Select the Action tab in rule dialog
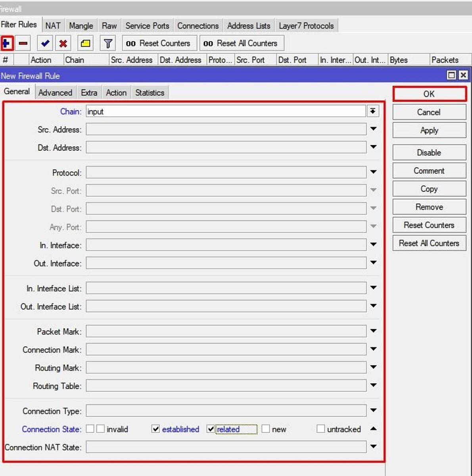472x476 pixels. point(116,93)
